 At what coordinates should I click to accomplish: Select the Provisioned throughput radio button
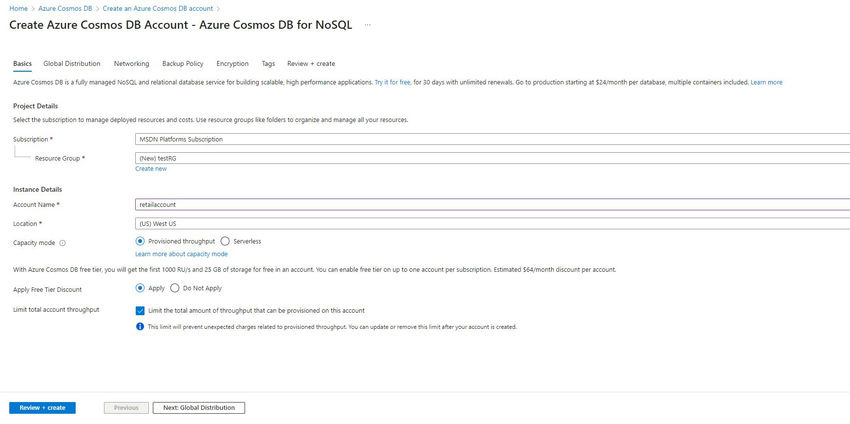tap(140, 241)
